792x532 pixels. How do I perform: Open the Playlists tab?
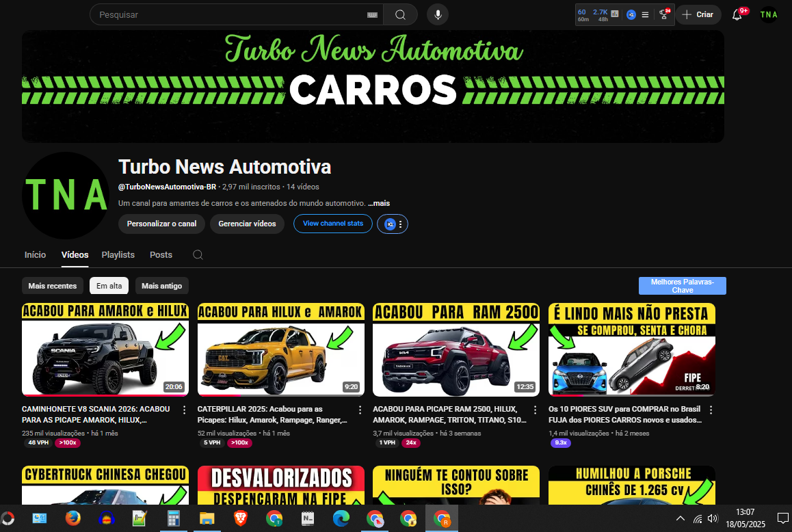click(x=118, y=255)
